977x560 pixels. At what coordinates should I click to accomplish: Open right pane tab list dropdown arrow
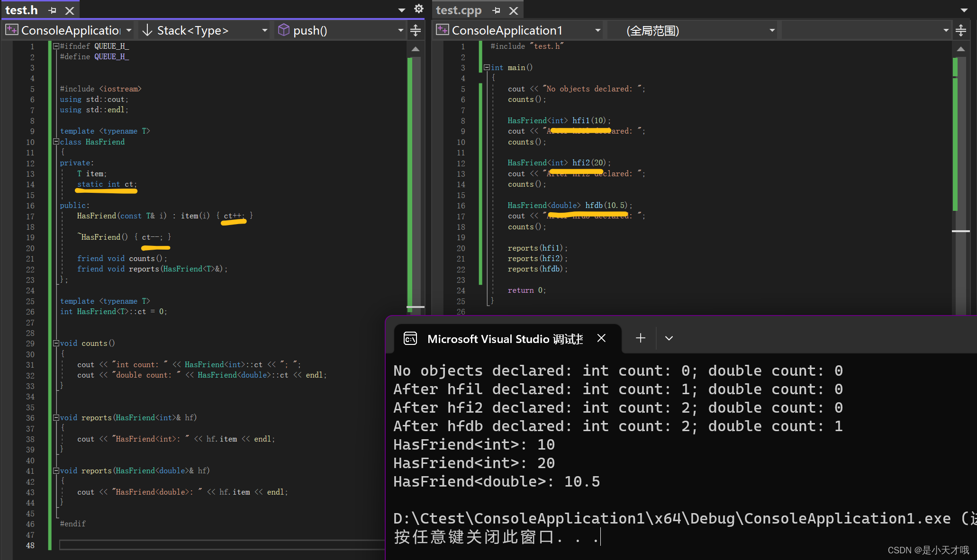964,10
